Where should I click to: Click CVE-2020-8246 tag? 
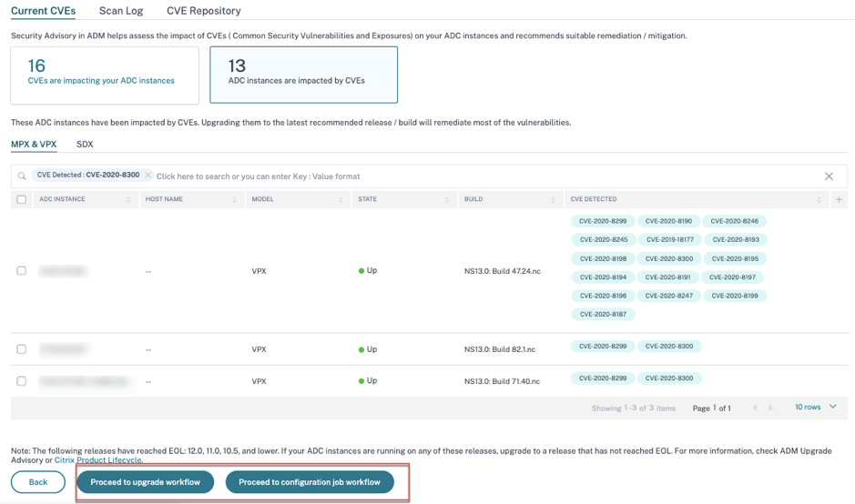[735, 221]
